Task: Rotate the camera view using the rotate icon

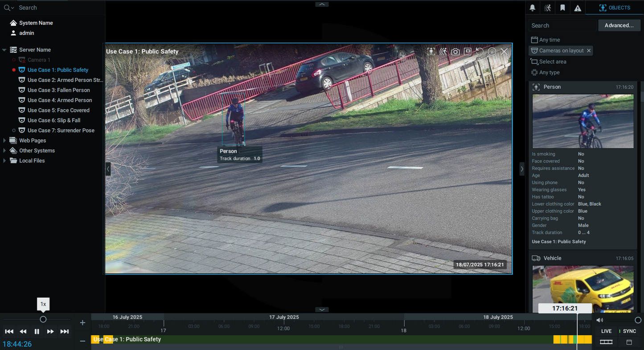Action: tap(480, 52)
